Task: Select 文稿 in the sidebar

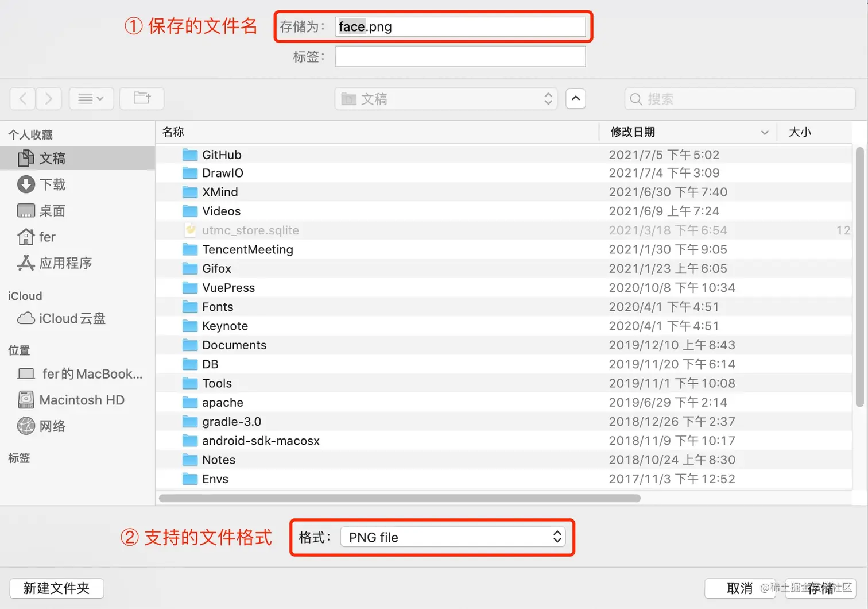Action: 77,158
